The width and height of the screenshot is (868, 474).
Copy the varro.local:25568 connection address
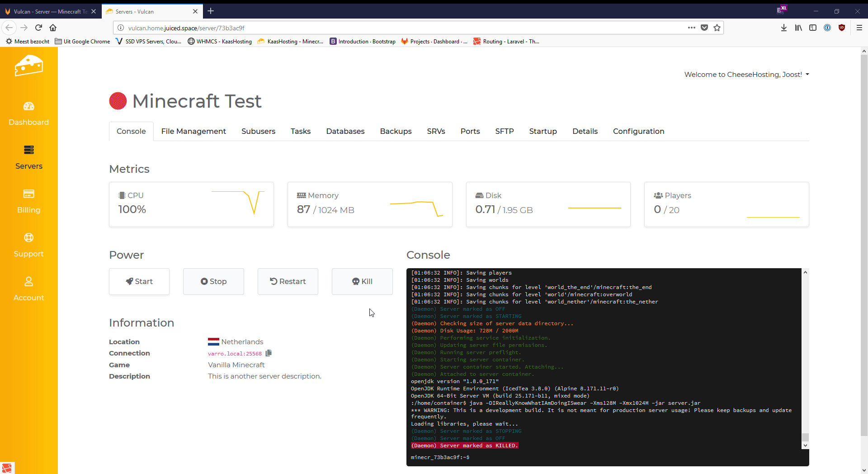point(269,353)
